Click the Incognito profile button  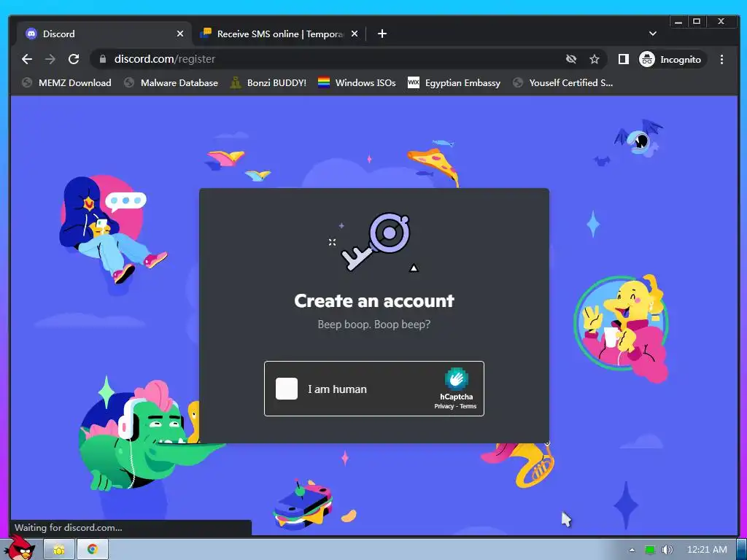(671, 60)
